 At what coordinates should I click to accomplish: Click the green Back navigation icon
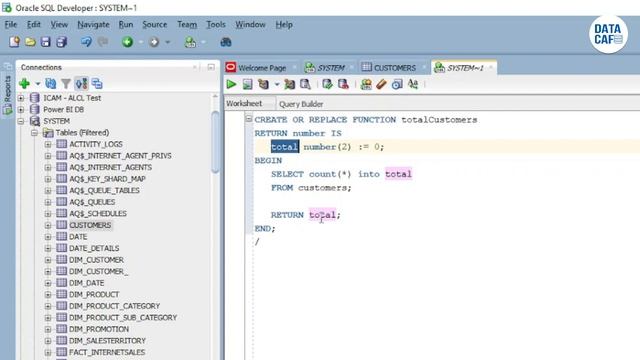(x=127, y=42)
